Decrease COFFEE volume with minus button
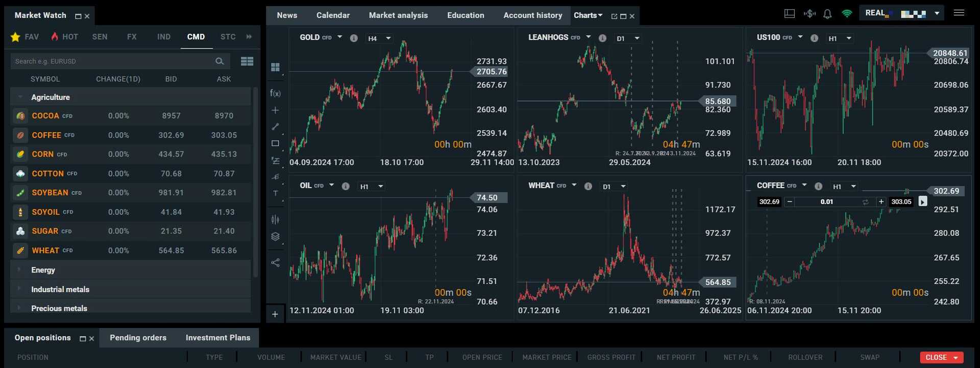The image size is (980, 368). coord(790,202)
